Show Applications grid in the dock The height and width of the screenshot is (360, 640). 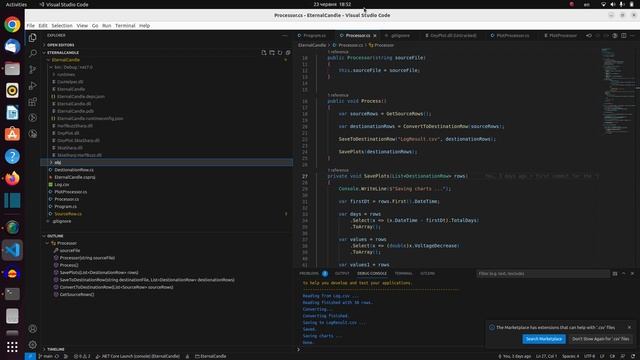pyautogui.click(x=12, y=347)
